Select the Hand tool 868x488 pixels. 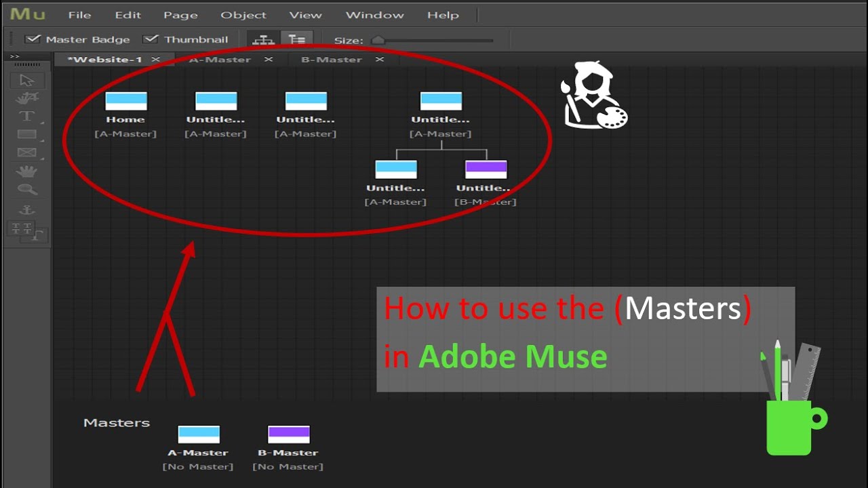click(26, 171)
